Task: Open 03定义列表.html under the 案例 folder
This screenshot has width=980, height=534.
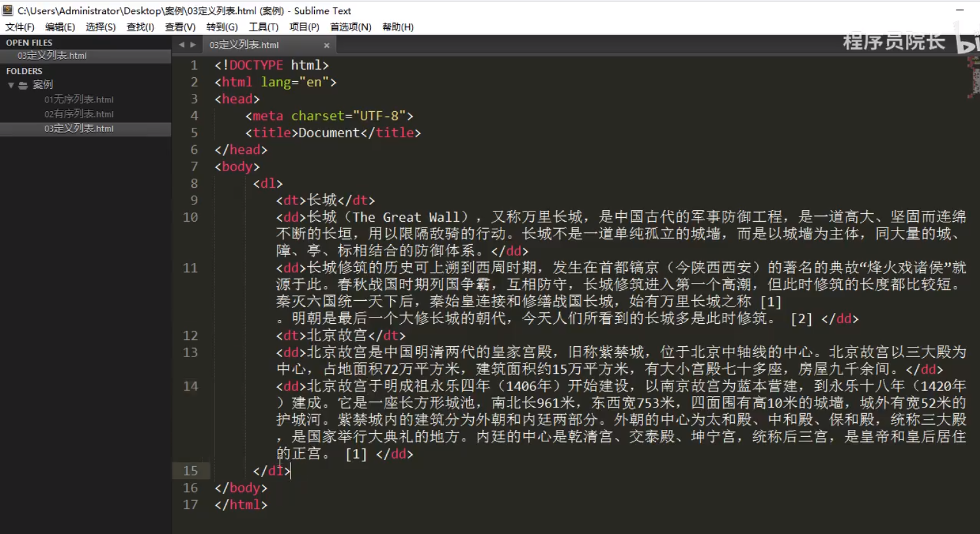Action: pyautogui.click(x=79, y=128)
